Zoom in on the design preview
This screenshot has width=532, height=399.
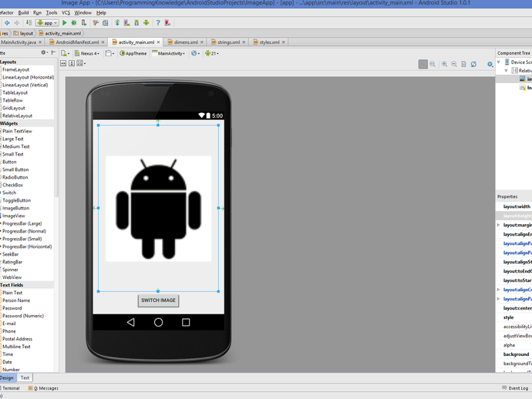click(x=444, y=64)
